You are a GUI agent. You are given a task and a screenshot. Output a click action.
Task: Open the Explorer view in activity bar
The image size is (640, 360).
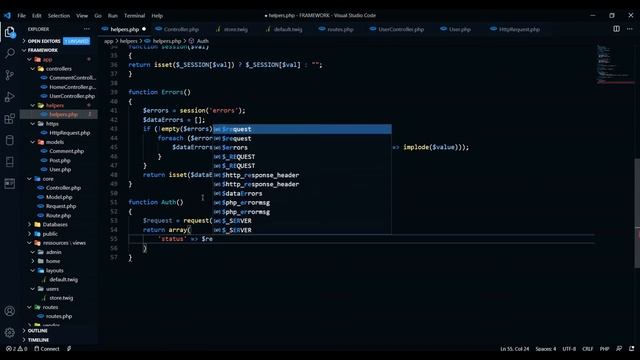coord(9,32)
